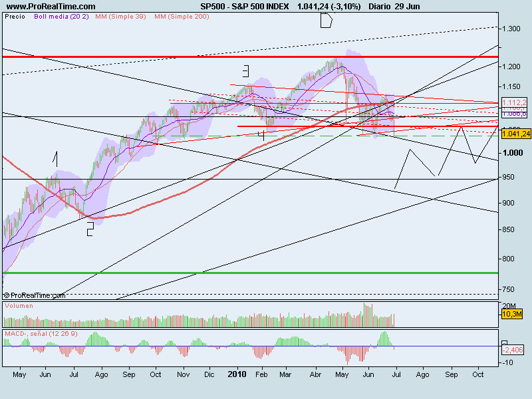
Task: Select the Dic label on time axis
Action: (x=209, y=374)
